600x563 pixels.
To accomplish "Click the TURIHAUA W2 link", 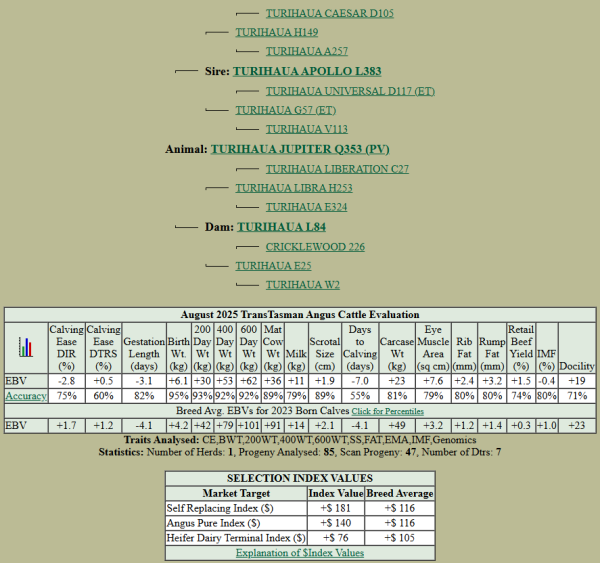I will [x=302, y=285].
